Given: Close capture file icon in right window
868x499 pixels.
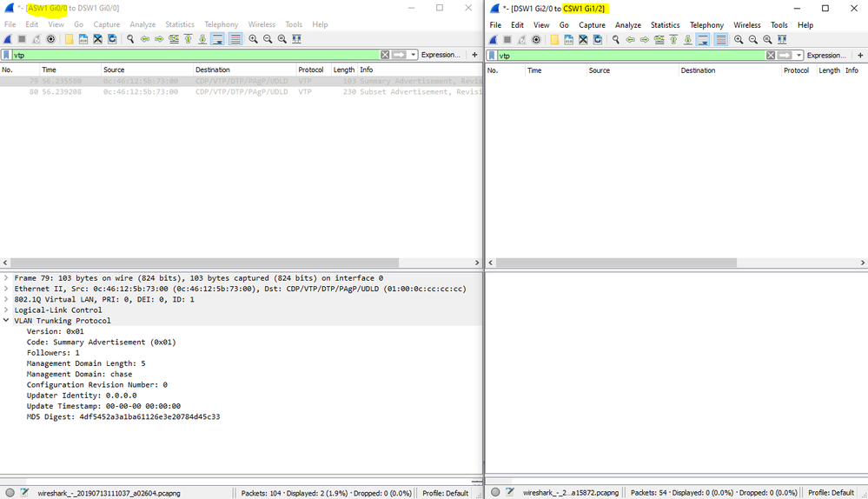Looking at the screenshot, I should coord(583,39).
